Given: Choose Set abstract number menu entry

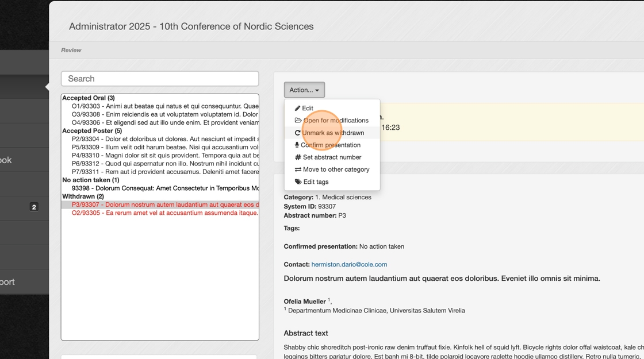Looking at the screenshot, I should click(x=332, y=157).
